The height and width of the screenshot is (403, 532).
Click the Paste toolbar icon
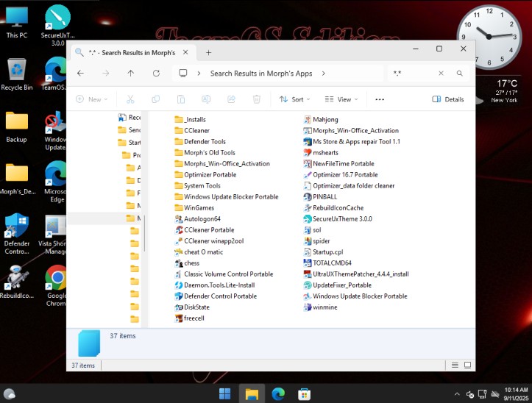181,99
